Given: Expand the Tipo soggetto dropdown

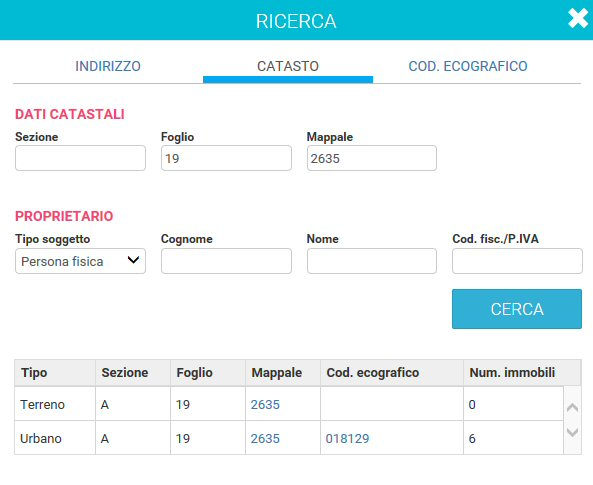Looking at the screenshot, I should click(80, 261).
